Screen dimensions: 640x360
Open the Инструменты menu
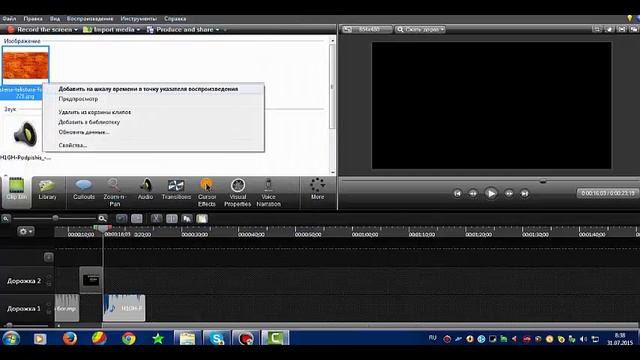[x=138, y=19]
